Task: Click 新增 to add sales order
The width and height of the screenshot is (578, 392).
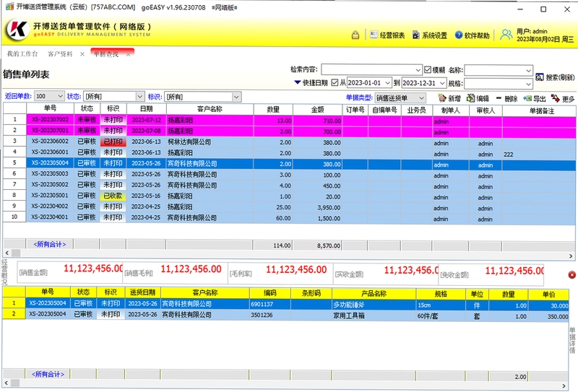Action: pos(449,98)
